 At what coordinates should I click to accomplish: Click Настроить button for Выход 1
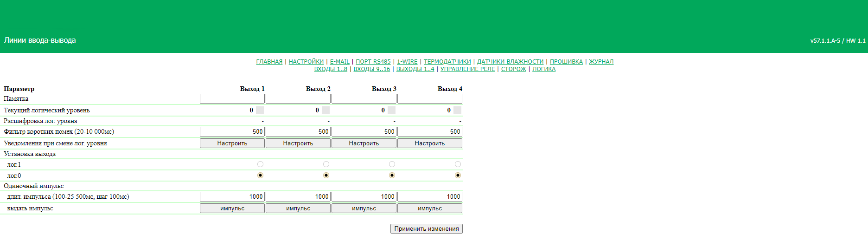tap(232, 143)
